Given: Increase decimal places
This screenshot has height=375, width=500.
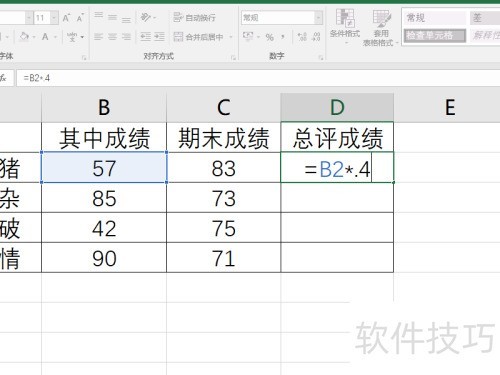Looking at the screenshot, I should [x=302, y=37].
